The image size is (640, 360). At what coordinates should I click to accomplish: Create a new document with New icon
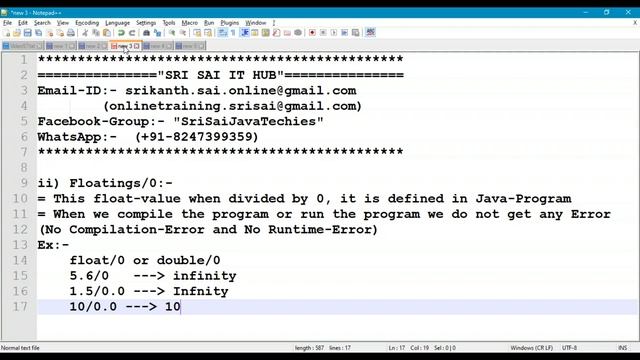point(7,33)
